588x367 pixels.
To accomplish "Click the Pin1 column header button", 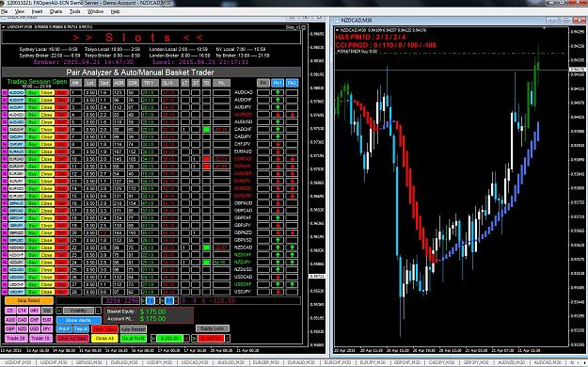I will point(278,83).
